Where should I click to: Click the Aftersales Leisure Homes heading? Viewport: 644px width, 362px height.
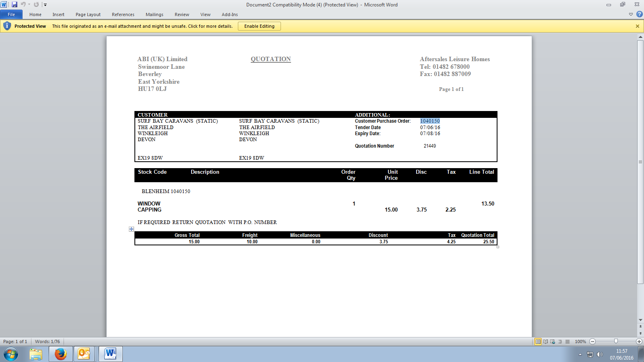[x=455, y=59]
